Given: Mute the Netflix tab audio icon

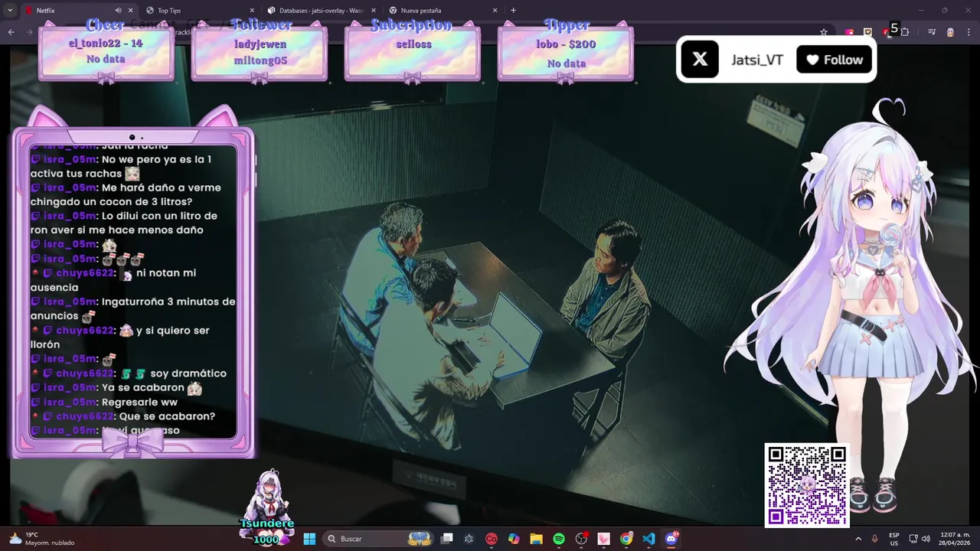Looking at the screenshot, I should 118,11.
